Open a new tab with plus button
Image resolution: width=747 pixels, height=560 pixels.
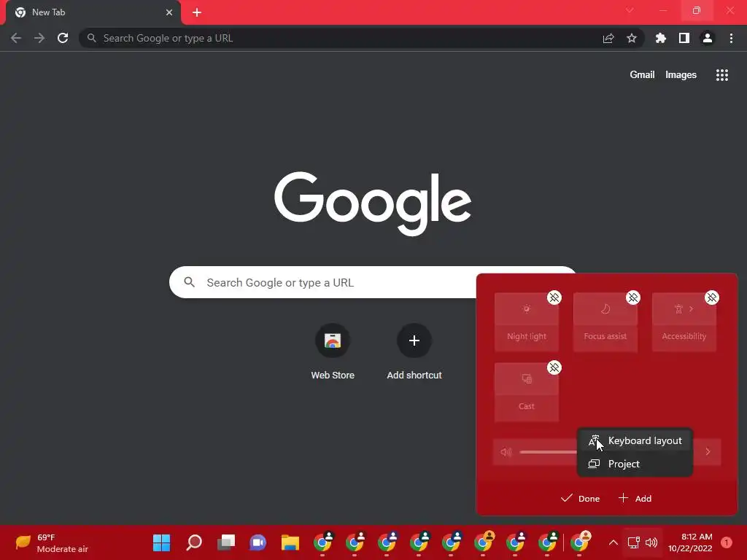click(197, 12)
